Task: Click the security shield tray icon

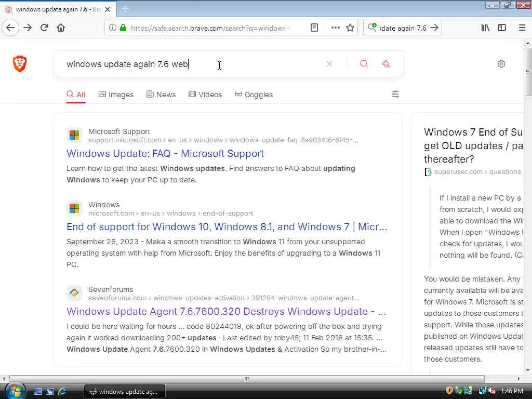Action: [449, 391]
